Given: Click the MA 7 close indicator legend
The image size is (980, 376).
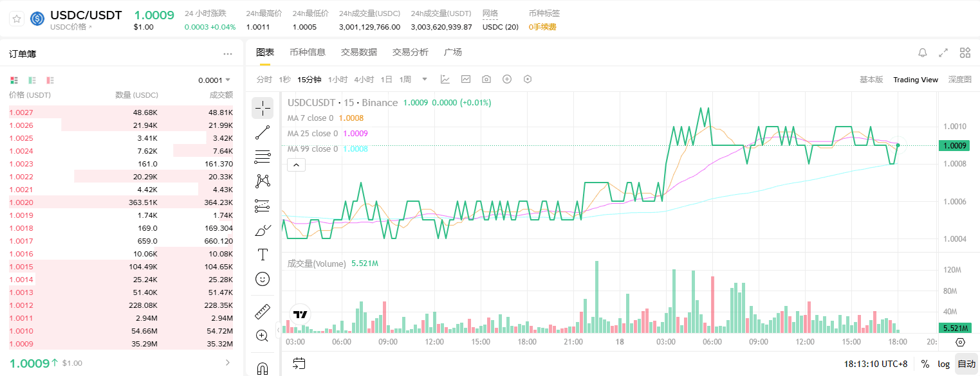Looking at the screenshot, I should pyautogui.click(x=326, y=118).
